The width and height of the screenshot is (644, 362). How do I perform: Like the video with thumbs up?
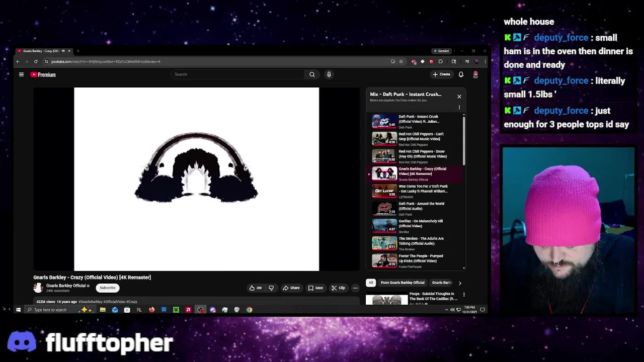coord(256,288)
